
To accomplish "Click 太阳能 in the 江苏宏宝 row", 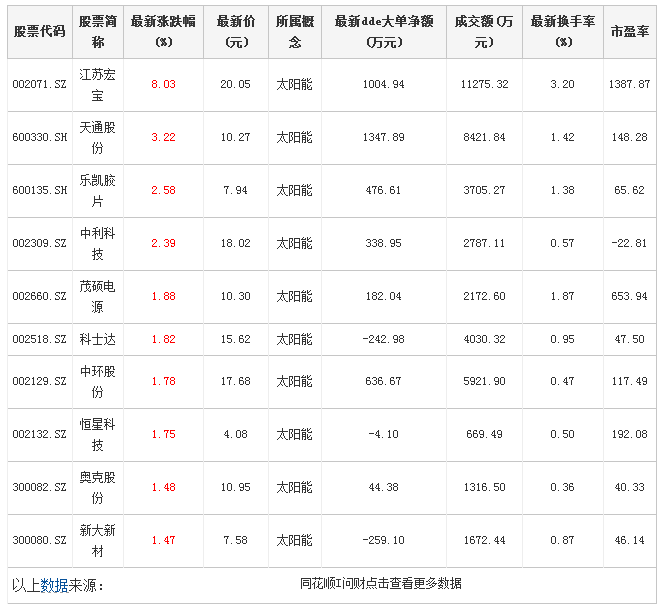I will click(294, 85).
